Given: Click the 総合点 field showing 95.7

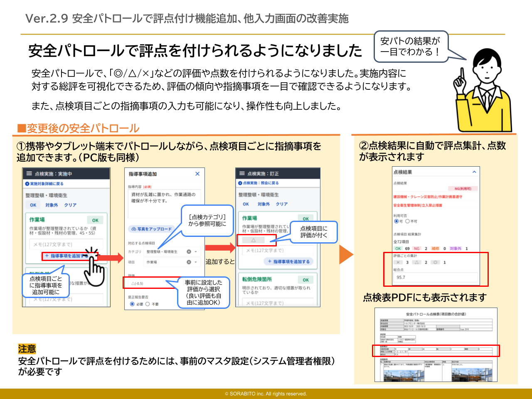Looking at the screenshot, I should click(435, 277).
